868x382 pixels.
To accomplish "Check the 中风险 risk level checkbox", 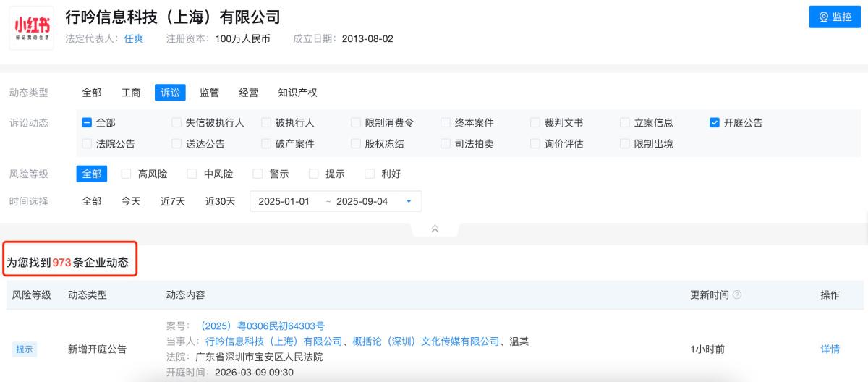I will (192, 174).
